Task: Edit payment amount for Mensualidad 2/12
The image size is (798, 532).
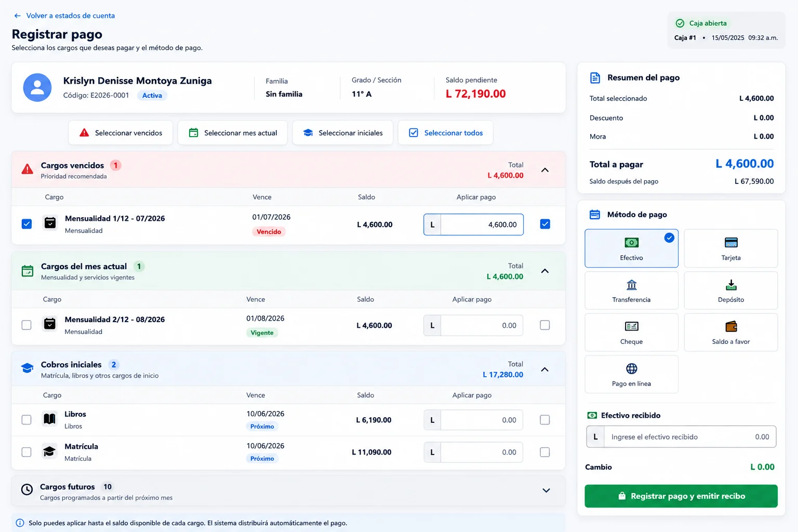Action: tap(473, 325)
